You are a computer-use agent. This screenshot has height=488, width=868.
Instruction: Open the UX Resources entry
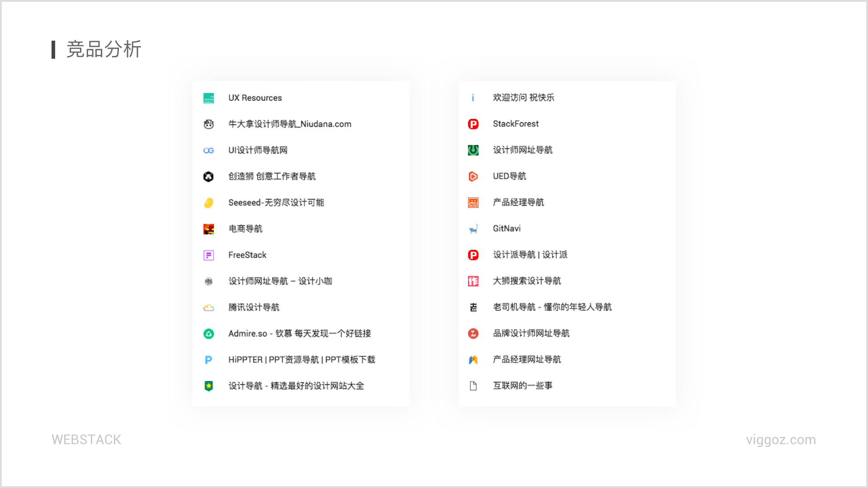point(255,98)
